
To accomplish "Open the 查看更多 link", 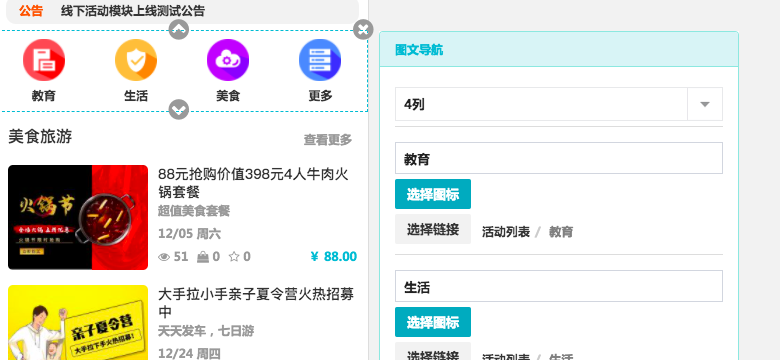I will [328, 140].
